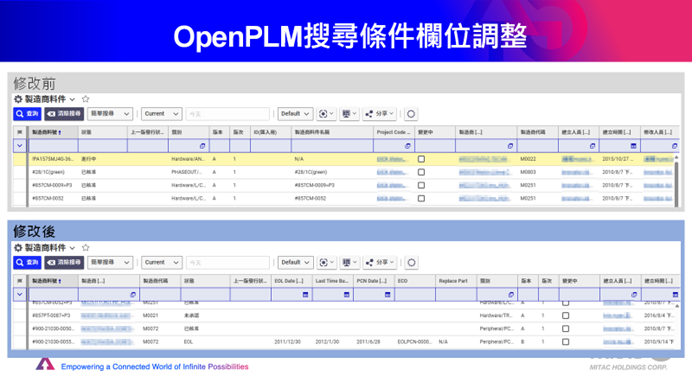This screenshot has height=389, width=692.
Task: Tick 變更中 checkbox for row #857CM-0052
Action: coord(421,199)
